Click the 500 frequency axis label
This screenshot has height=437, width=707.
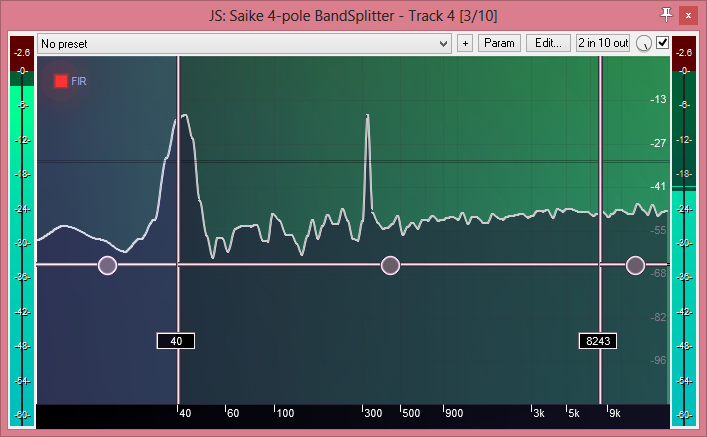tap(411, 413)
